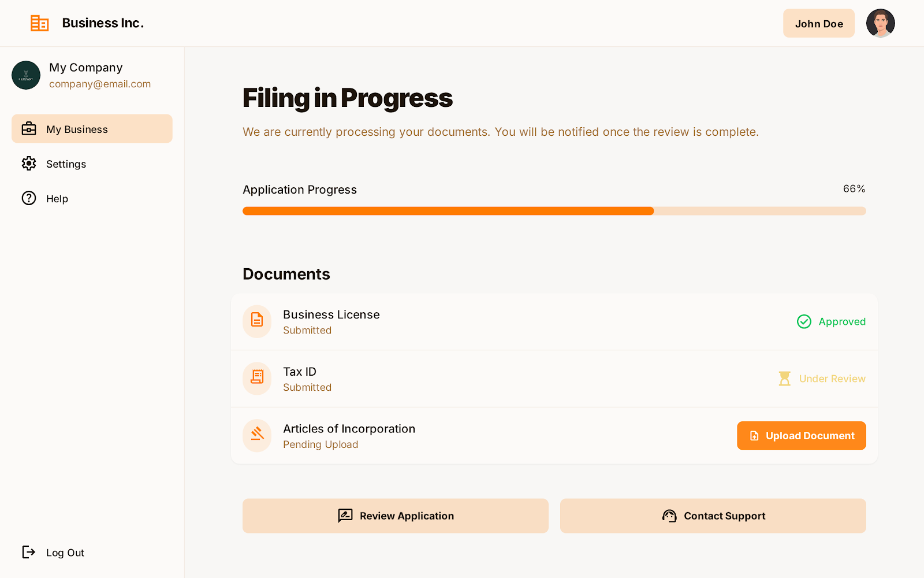The width and height of the screenshot is (924, 578).
Task: Click the Under Review hourglass icon
Action: [x=784, y=379]
